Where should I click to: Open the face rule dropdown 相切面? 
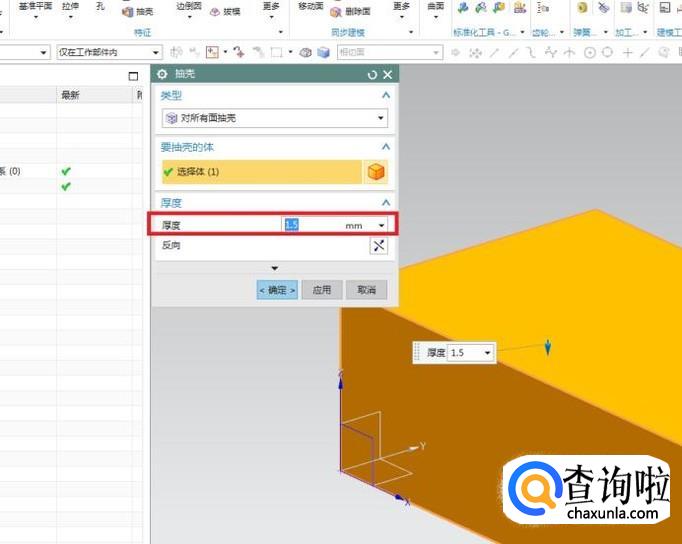click(x=390, y=53)
